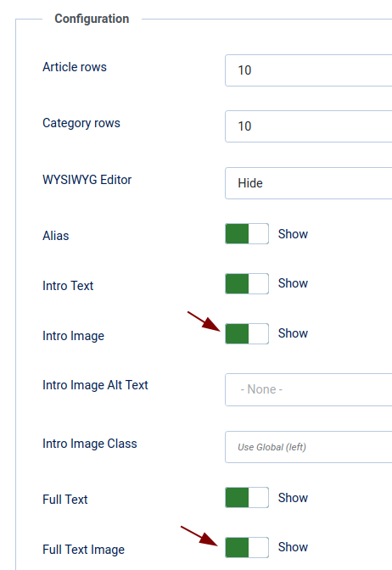This screenshot has width=392, height=570.
Task: Click the Category rows label
Action: 81,123
